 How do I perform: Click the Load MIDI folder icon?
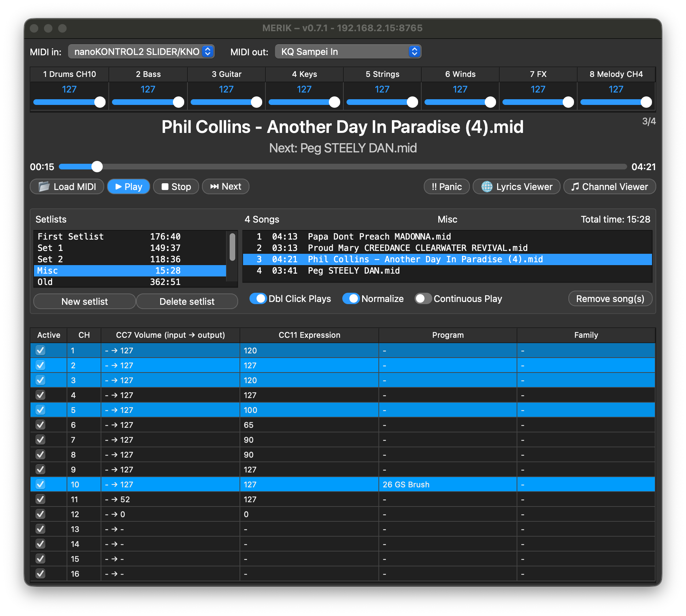point(44,186)
